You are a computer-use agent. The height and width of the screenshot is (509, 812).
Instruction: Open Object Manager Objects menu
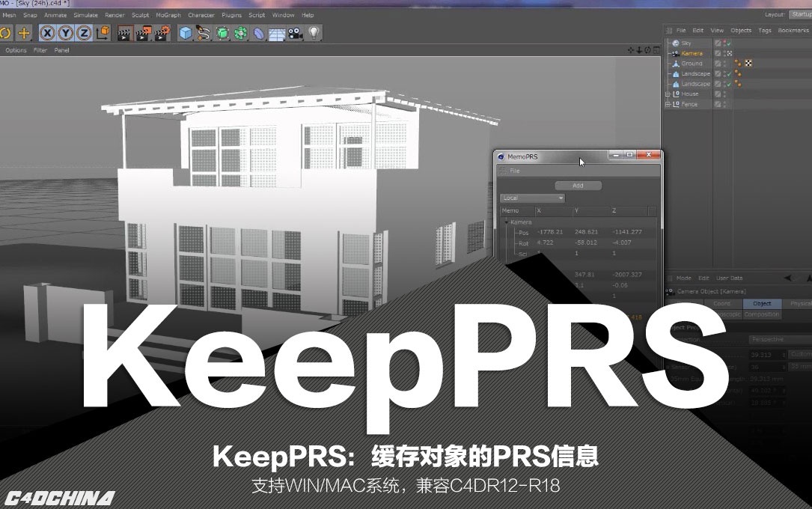(x=741, y=31)
